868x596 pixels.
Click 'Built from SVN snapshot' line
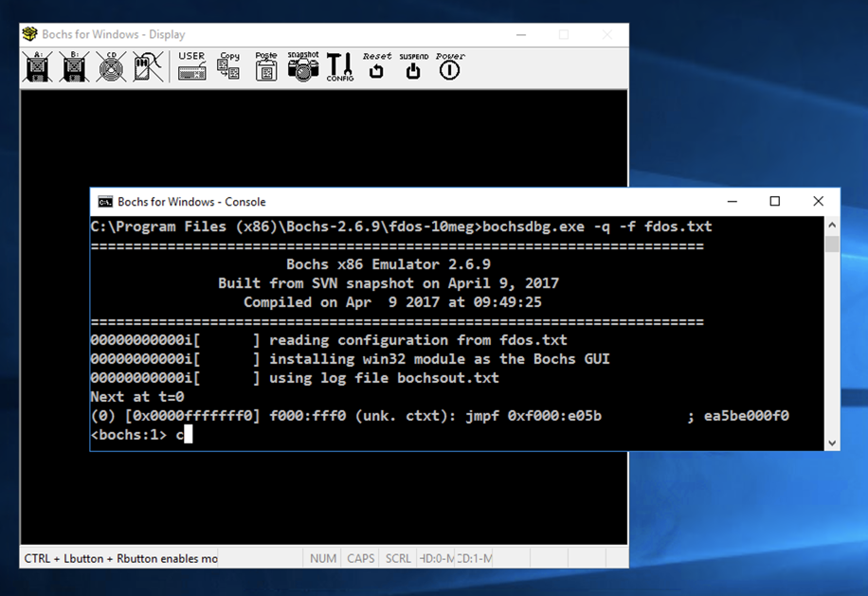(x=389, y=283)
